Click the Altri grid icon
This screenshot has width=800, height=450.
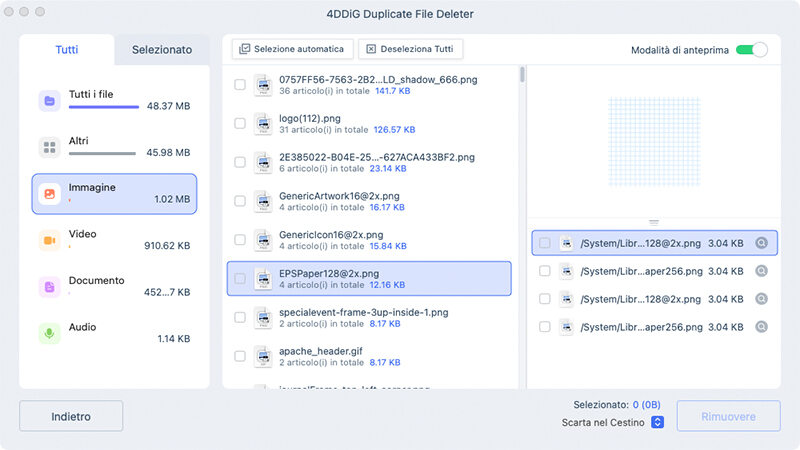[49, 147]
